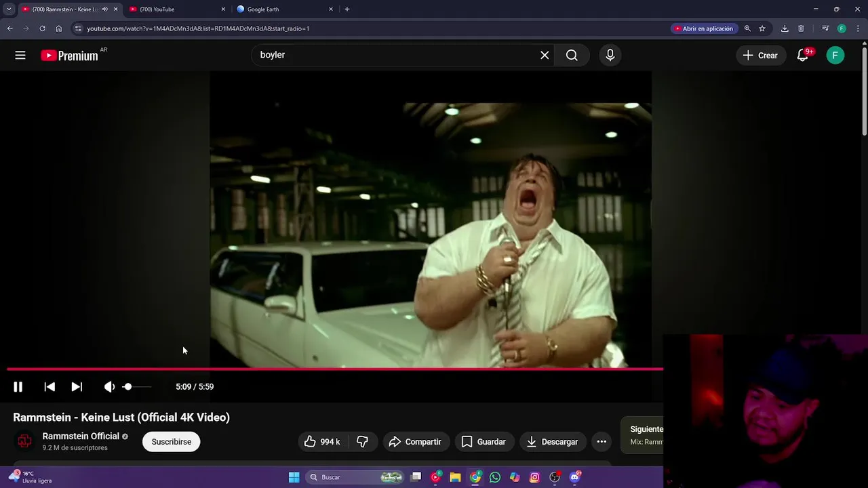
Task: Mute the video volume speaker icon
Action: (x=109, y=386)
